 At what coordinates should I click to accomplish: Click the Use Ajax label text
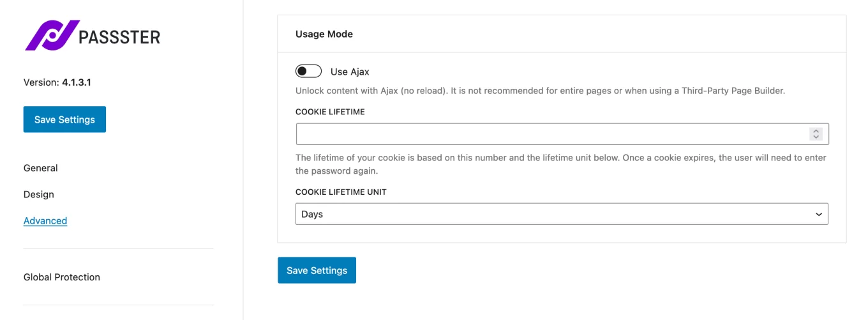[350, 72]
